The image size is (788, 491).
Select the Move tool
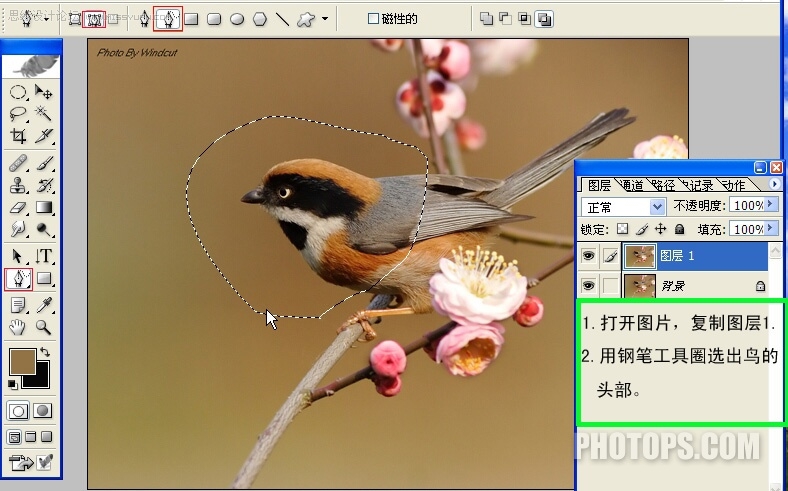coord(44,92)
